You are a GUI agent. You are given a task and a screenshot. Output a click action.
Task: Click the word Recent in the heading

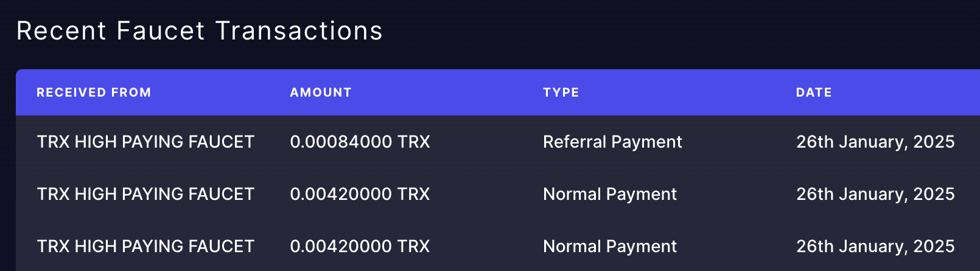(61, 31)
